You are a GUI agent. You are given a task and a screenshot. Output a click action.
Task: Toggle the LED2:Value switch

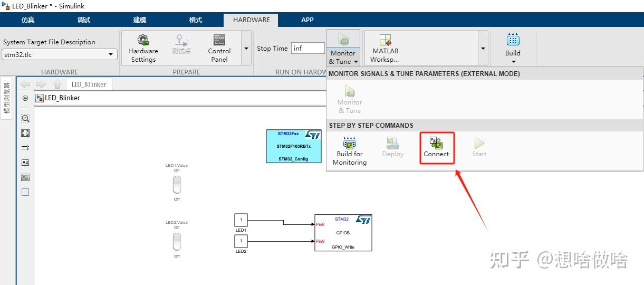point(177,242)
